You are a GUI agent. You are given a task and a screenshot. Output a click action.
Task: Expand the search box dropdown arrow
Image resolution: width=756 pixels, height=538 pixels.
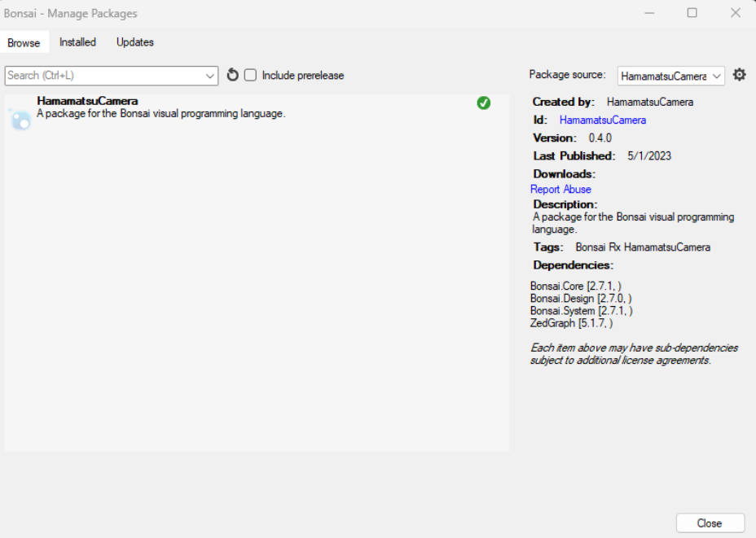210,76
